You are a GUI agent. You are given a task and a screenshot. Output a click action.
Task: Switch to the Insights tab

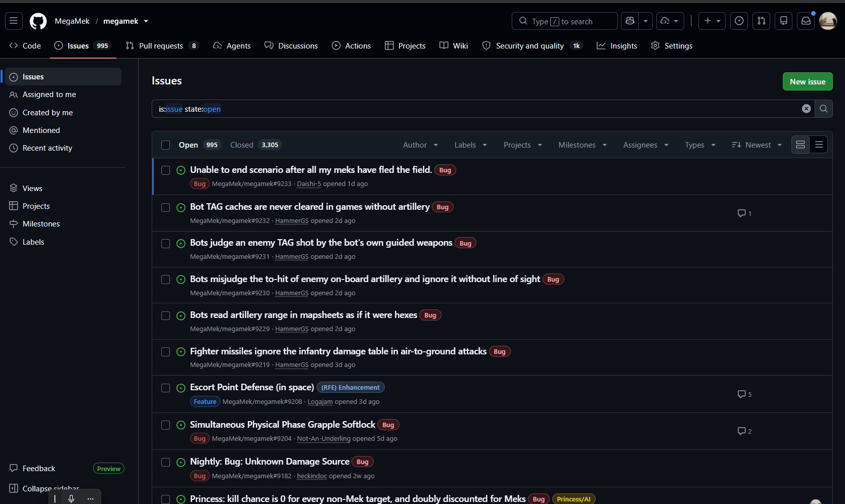(x=617, y=45)
